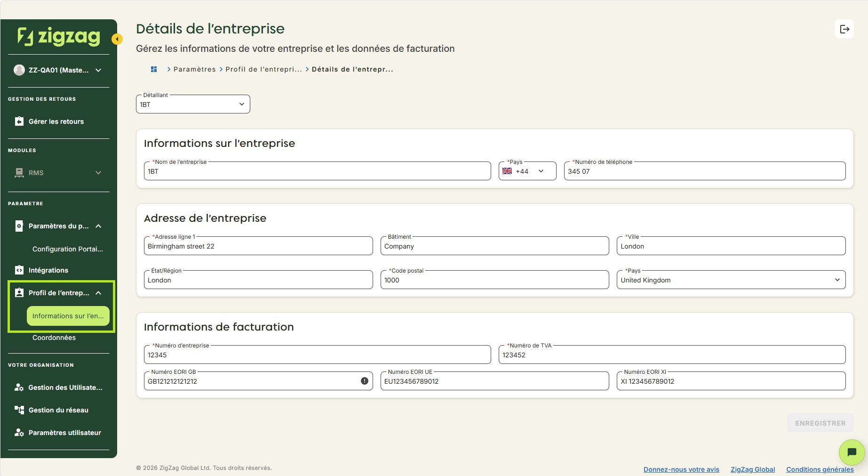Open the ZigZag Global footer link
The width and height of the screenshot is (868, 476).
[x=753, y=469]
